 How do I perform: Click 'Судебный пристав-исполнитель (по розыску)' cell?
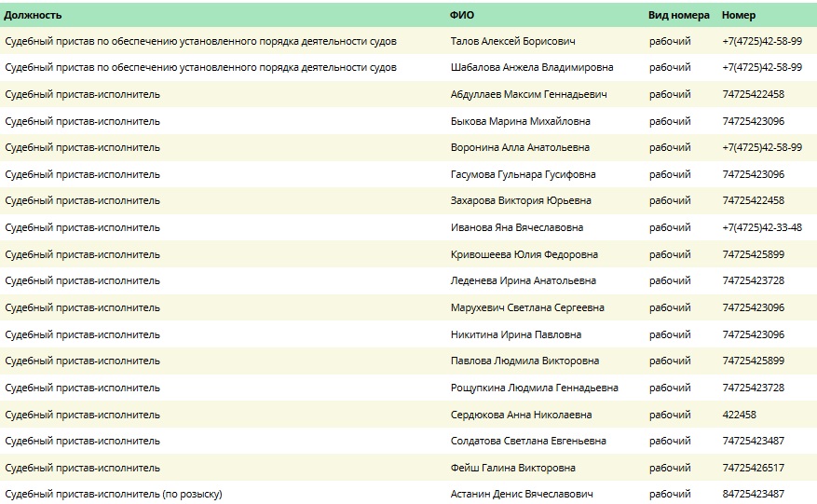[x=114, y=494]
